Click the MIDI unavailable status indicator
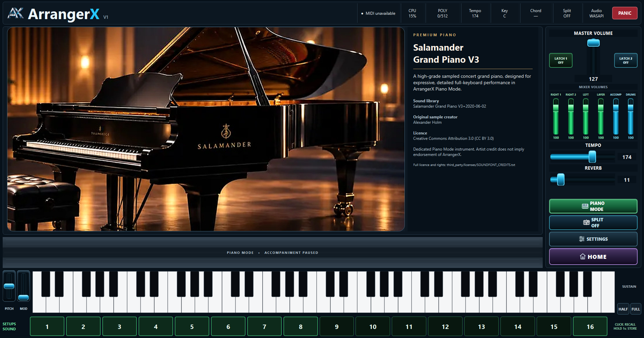This screenshot has width=644, height=338. [378, 13]
